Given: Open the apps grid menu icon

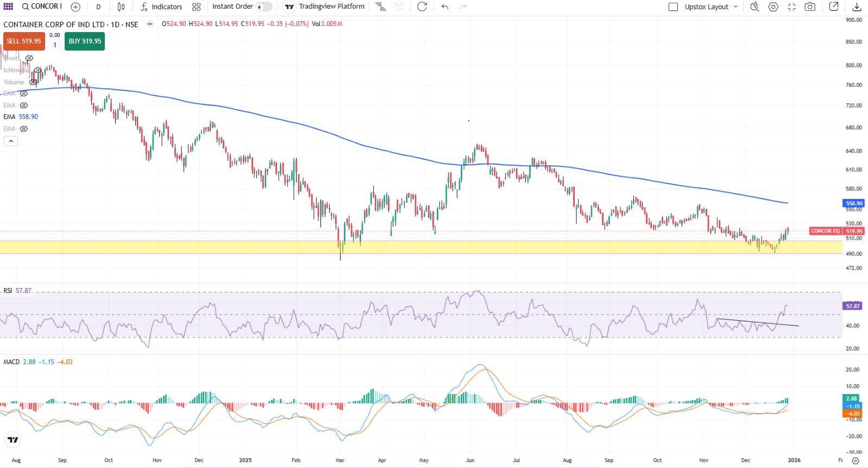Looking at the screenshot, I should coord(8,7).
